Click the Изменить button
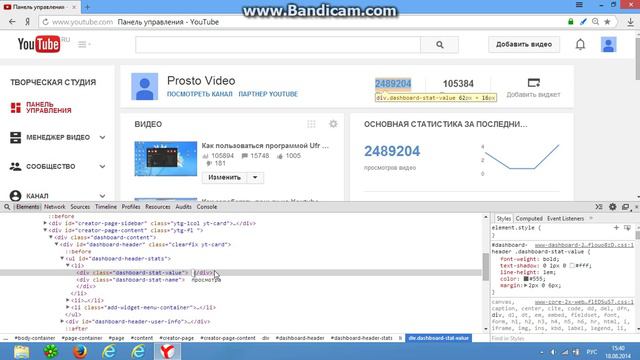 (224, 178)
